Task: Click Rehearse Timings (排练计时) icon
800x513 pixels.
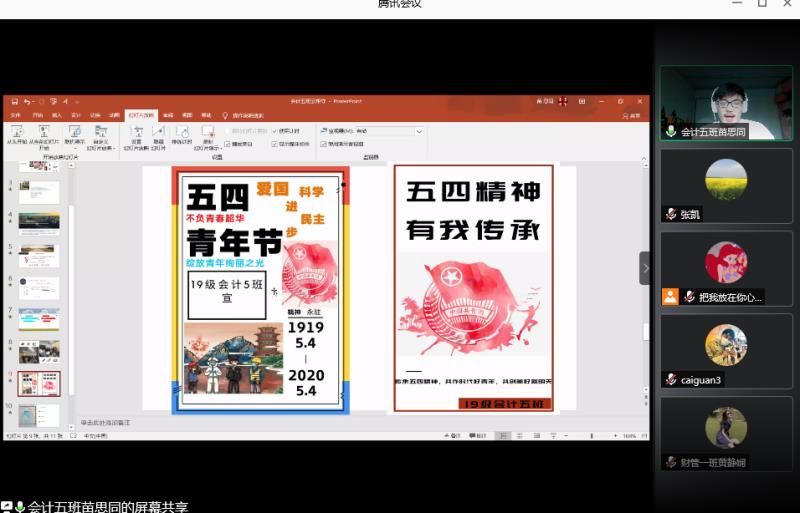Action: click(x=182, y=135)
